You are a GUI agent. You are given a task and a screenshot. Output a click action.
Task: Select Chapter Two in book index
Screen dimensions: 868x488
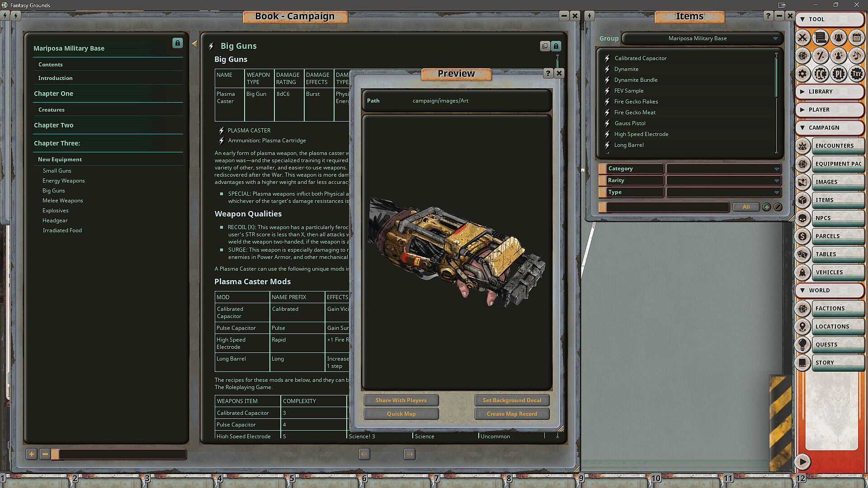click(x=53, y=125)
